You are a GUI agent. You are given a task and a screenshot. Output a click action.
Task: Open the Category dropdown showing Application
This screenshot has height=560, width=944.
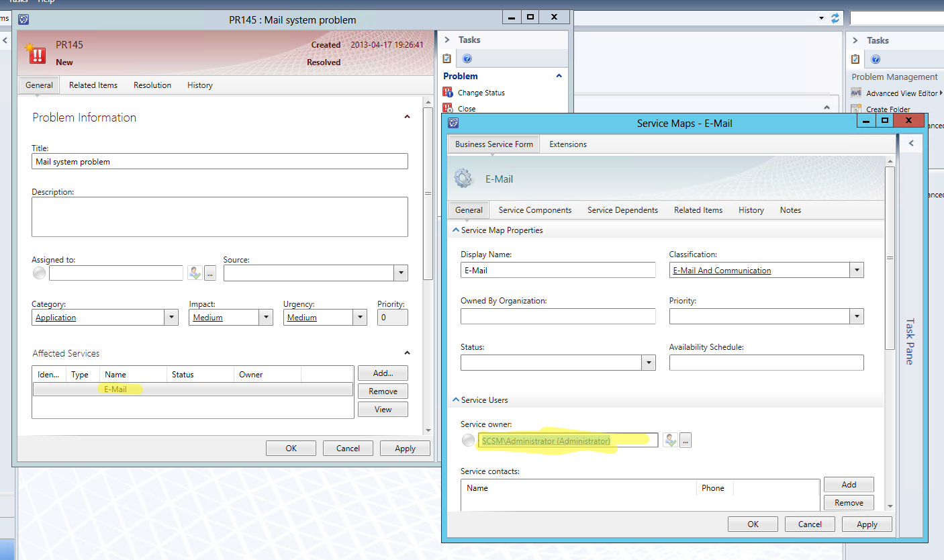pos(171,318)
